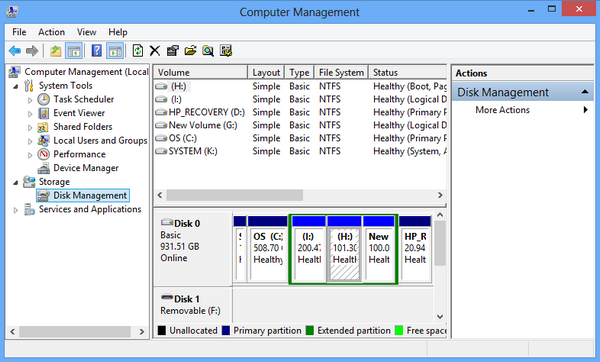Image resolution: width=600 pixels, height=362 pixels.
Task: Sort by Type column header
Action: [299, 72]
